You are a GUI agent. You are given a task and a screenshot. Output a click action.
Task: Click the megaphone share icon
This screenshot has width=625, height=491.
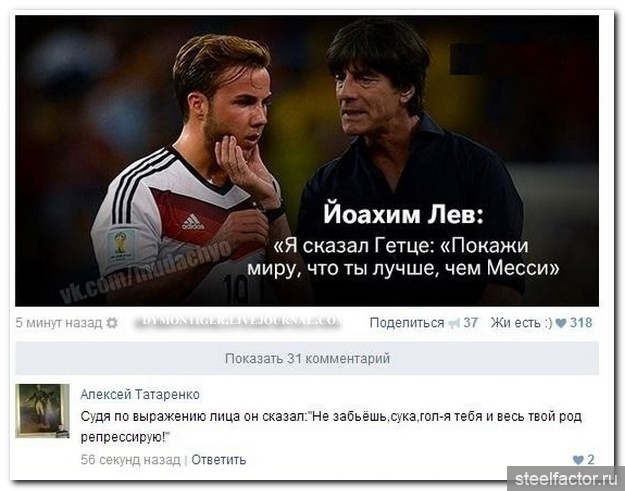click(454, 323)
